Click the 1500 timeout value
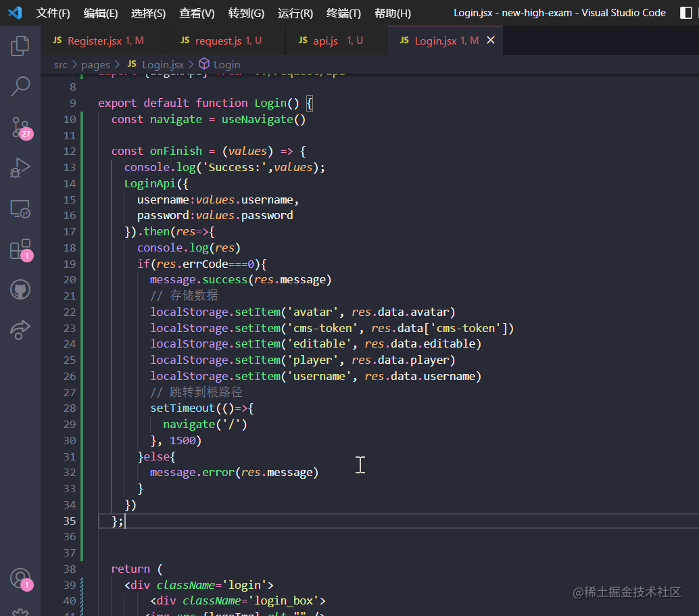The image size is (699, 616). (183, 441)
